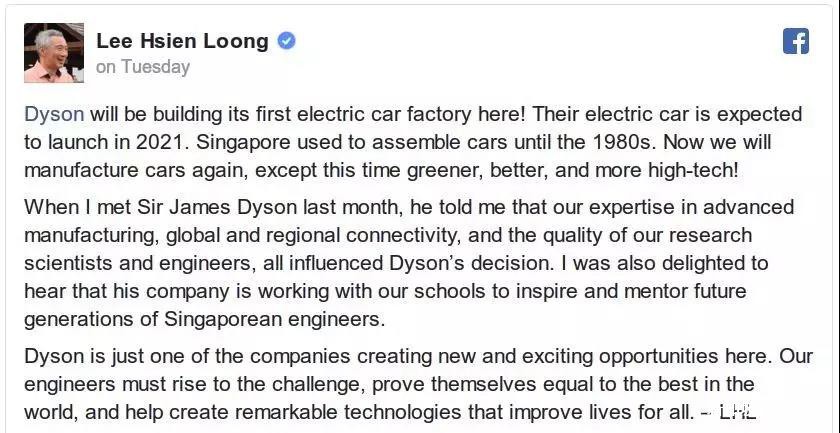Click the Facebook logo icon
Screen dimensions: 840x433
[795, 41]
